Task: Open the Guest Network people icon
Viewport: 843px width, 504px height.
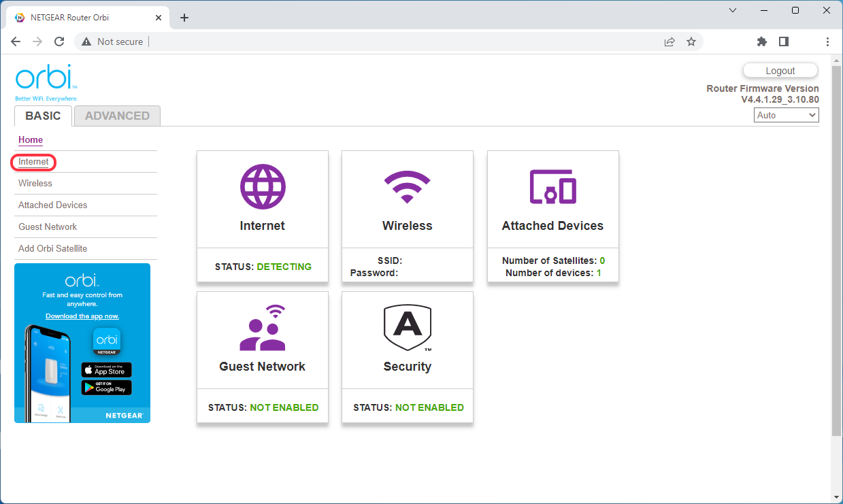Action: [263, 327]
